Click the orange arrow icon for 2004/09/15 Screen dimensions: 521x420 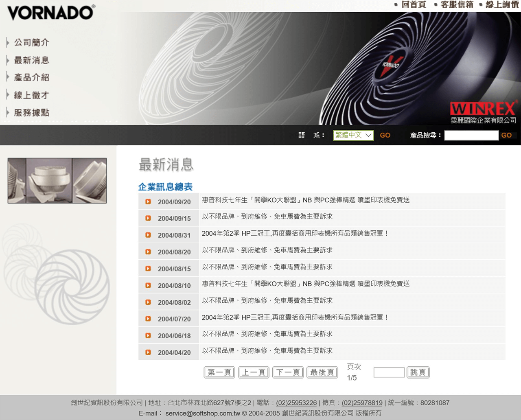point(148,219)
